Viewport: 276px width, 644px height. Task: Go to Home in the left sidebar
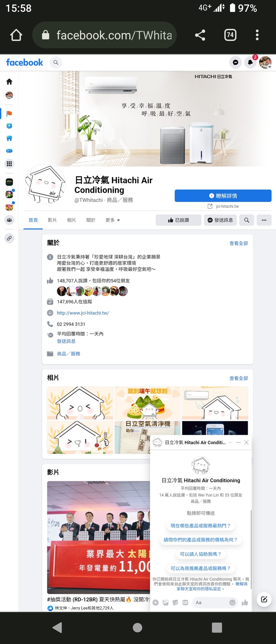coord(9,81)
